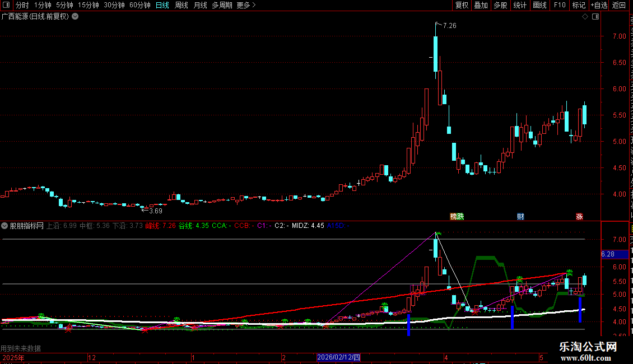Select the 30分钟 period
Image resolution: width=633 pixels, height=364 pixels.
tap(114, 5)
